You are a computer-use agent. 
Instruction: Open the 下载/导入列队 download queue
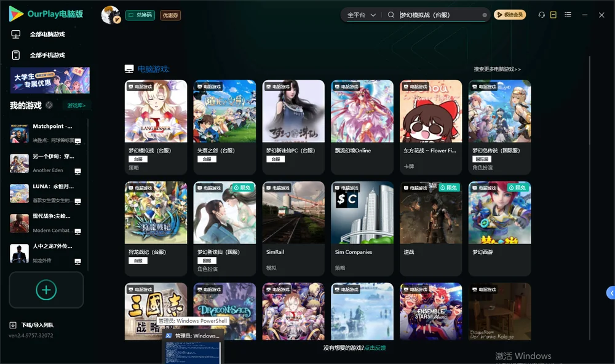pos(32,325)
